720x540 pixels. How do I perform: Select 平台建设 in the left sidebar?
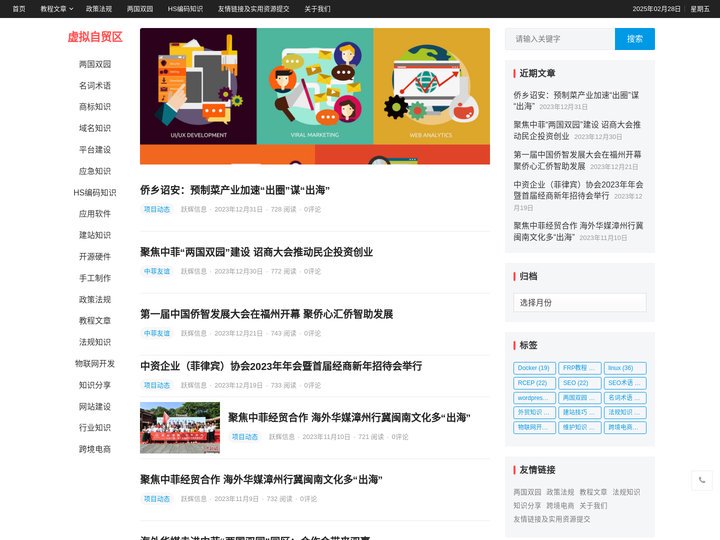point(95,150)
